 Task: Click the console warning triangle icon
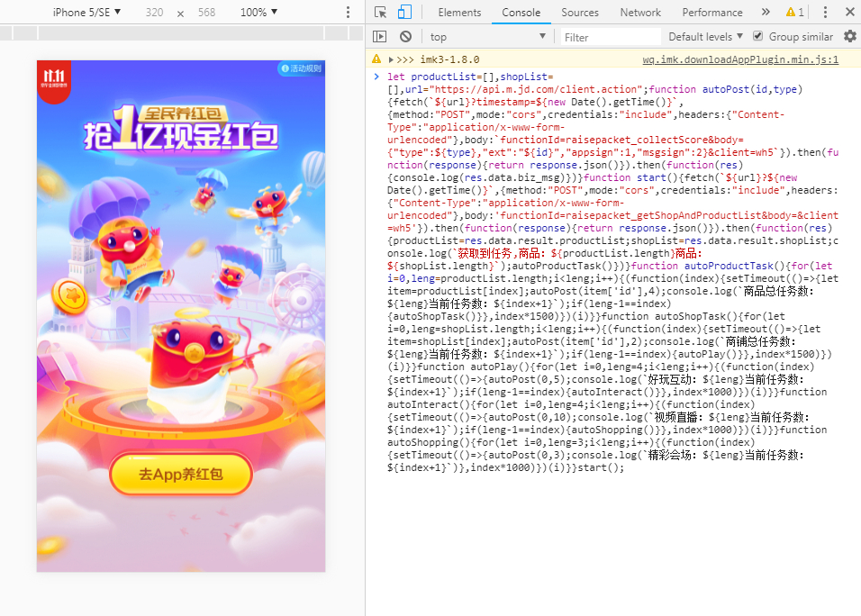click(376, 59)
